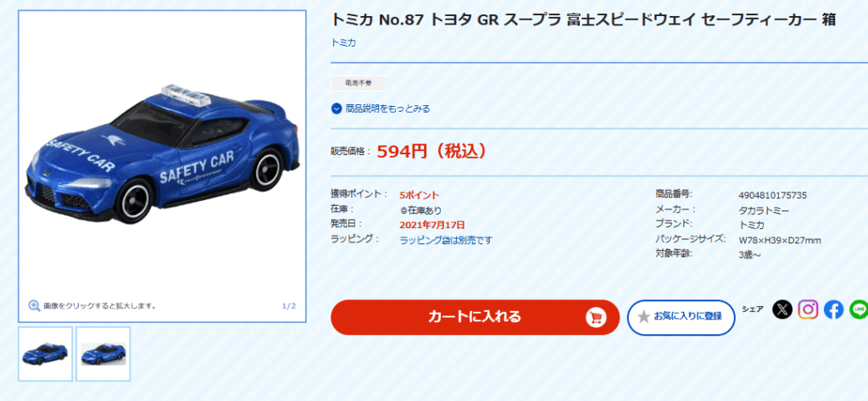Click the green LINE share icon

[x=860, y=309]
